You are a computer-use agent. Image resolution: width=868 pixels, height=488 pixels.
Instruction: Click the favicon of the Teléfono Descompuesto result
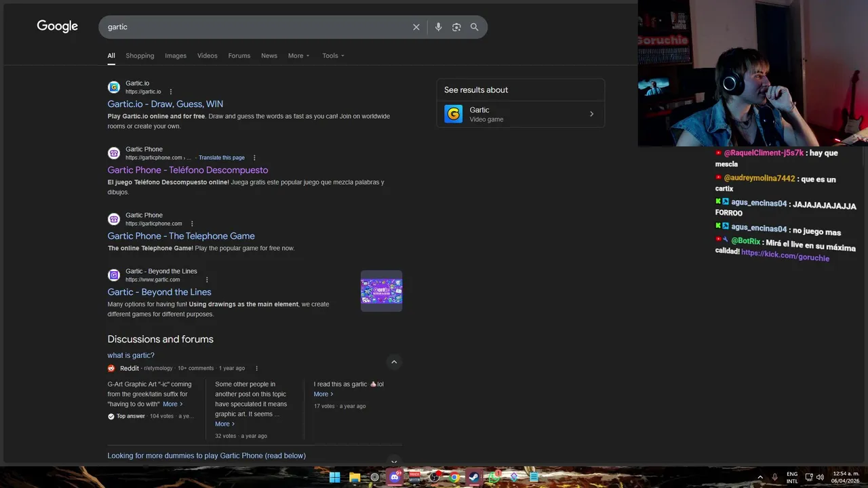pyautogui.click(x=114, y=153)
